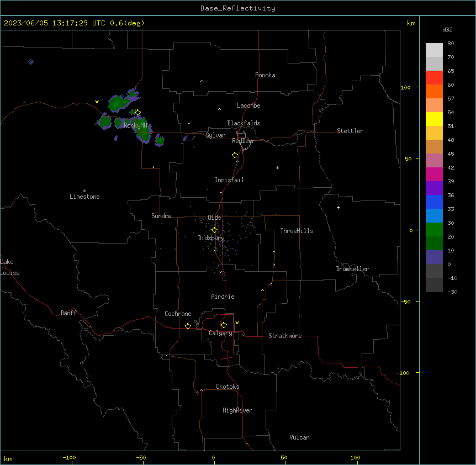Click the Calgary city label
Image resolution: width=476 pixels, height=465 pixels.
[x=220, y=333]
